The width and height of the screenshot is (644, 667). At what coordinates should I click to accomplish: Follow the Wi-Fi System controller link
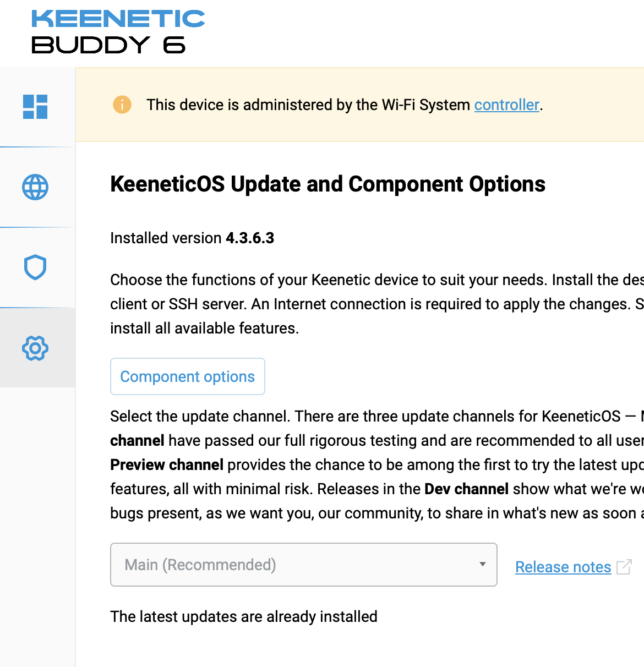tap(506, 105)
